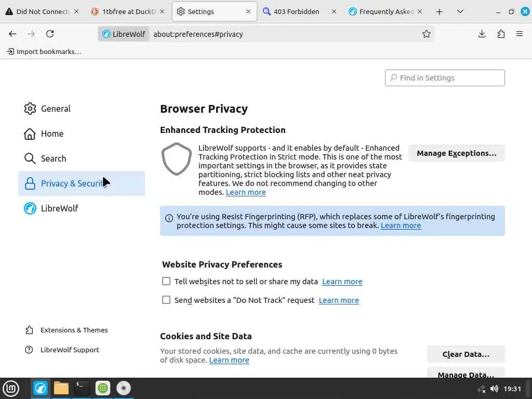Click the volume speaker tray icon
Screen dimensions: 532x399
coord(495,389)
